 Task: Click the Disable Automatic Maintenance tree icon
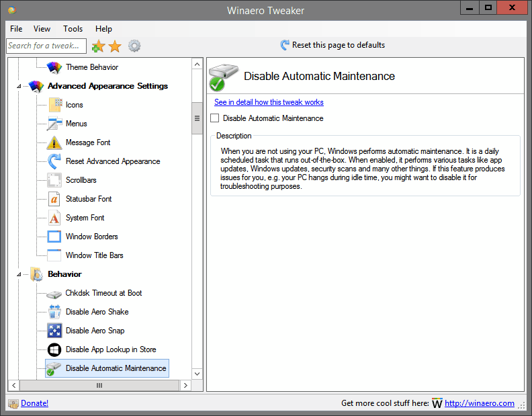point(53,369)
